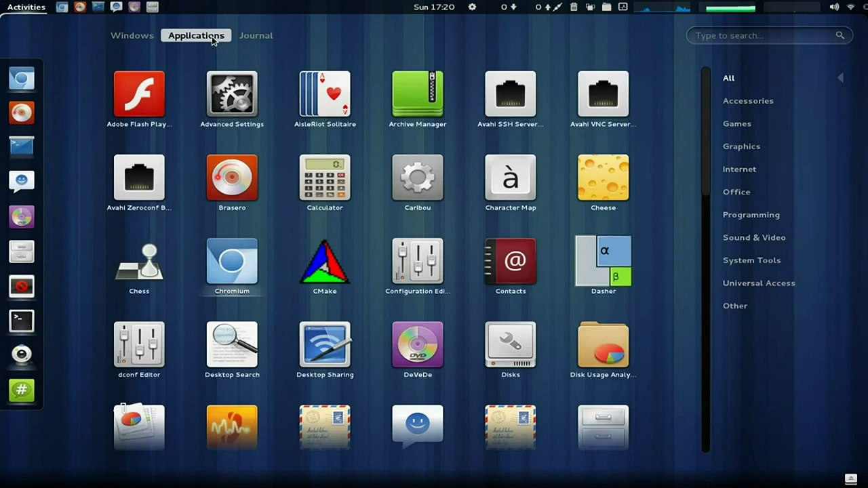Click the Brasero icon in the dash
This screenshot has width=868, height=488.
tap(22, 113)
